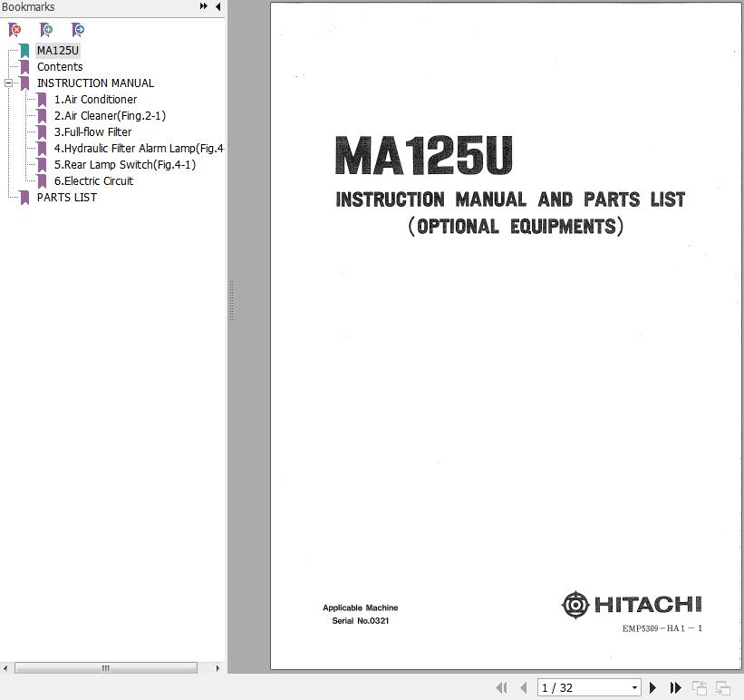744x700 pixels.
Task: Click the "EMP5309-HA1-1" document code
Action: tap(662, 628)
